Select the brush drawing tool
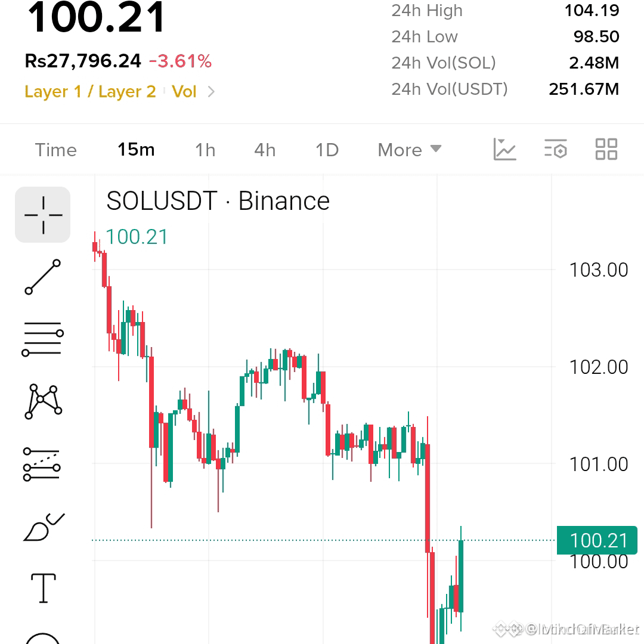Screen dimensions: 644x644 [44, 527]
